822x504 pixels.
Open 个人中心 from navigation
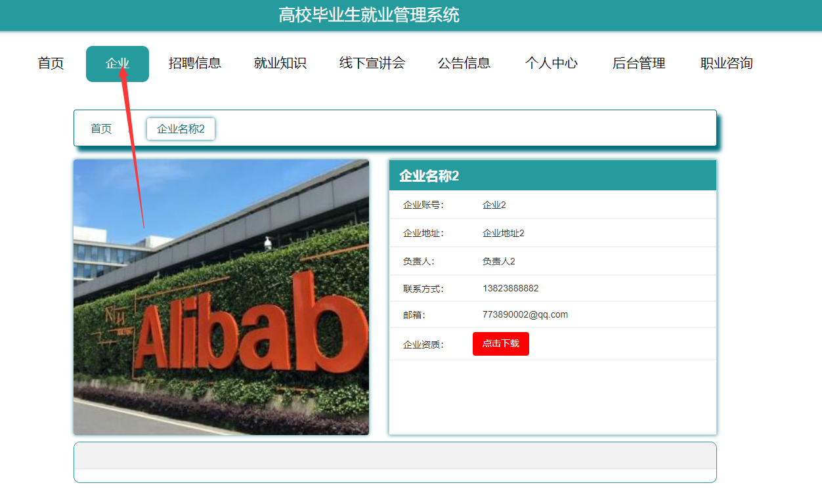[x=552, y=64]
